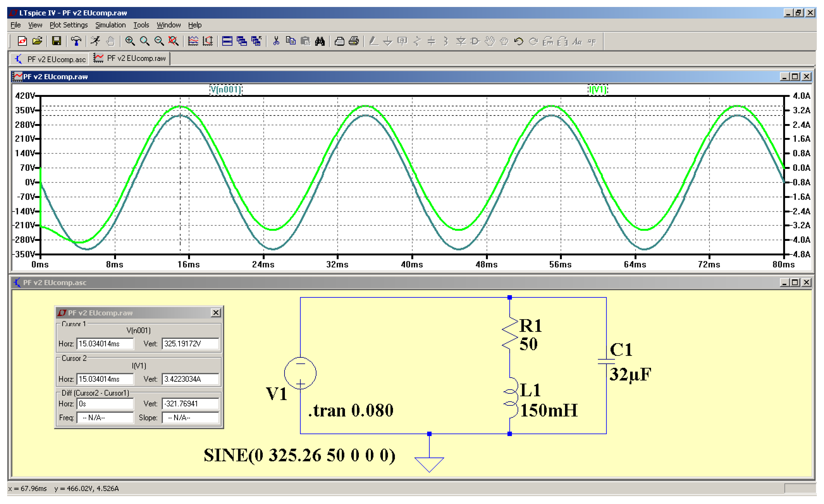This screenshot has height=504, width=824.
Task: Select the resistor placement tool
Action: pyautogui.click(x=417, y=41)
